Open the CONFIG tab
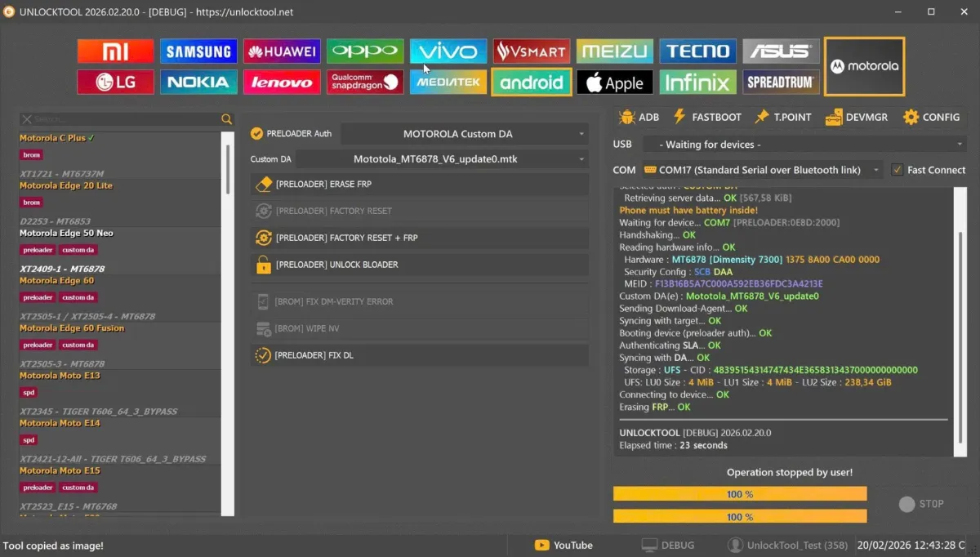The height and width of the screenshot is (557, 980). point(931,117)
